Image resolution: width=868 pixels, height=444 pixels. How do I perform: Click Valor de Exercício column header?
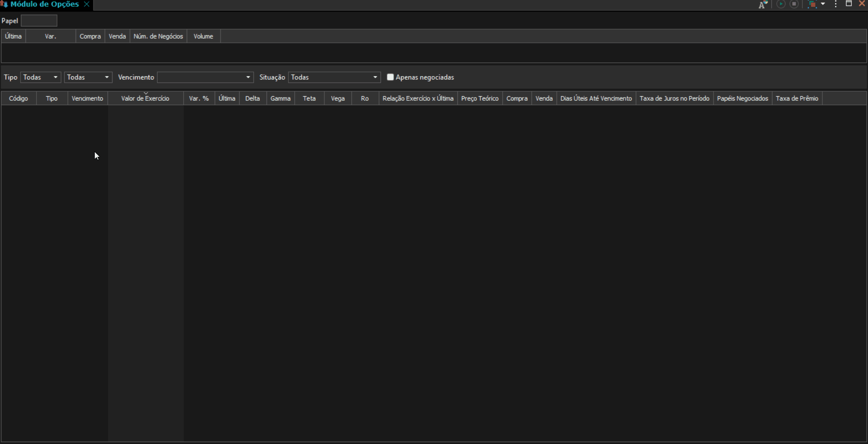[x=145, y=98]
